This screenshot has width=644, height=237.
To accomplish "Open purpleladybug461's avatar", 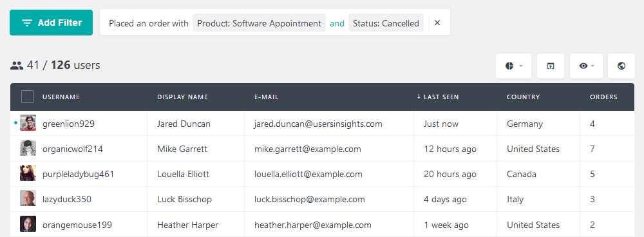I will pos(28,173).
